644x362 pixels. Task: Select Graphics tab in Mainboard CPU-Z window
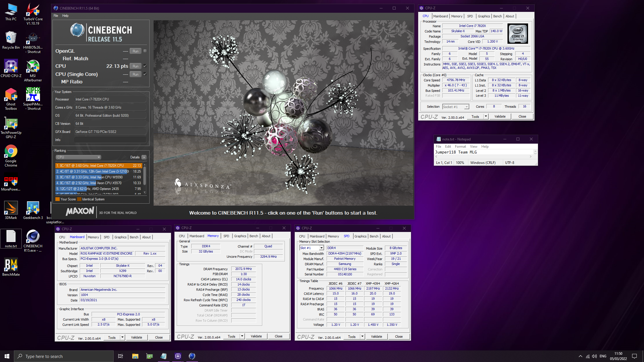120,237
